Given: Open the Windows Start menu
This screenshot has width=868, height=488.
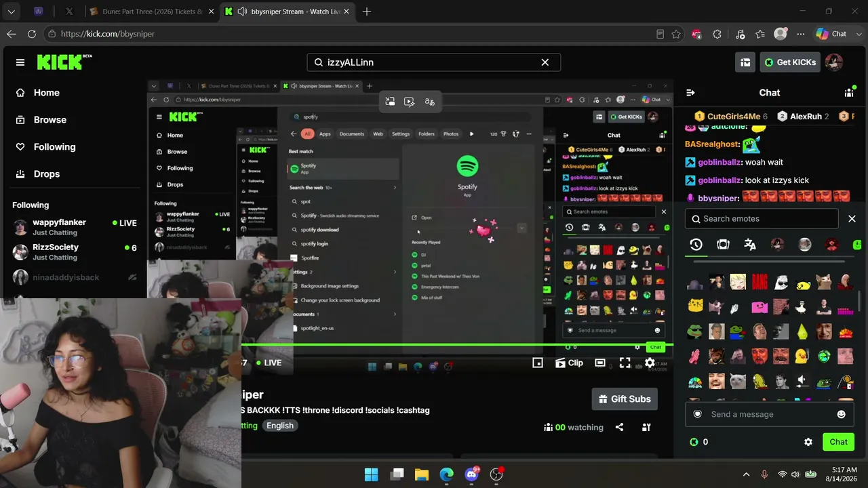Looking at the screenshot, I should coord(371,474).
